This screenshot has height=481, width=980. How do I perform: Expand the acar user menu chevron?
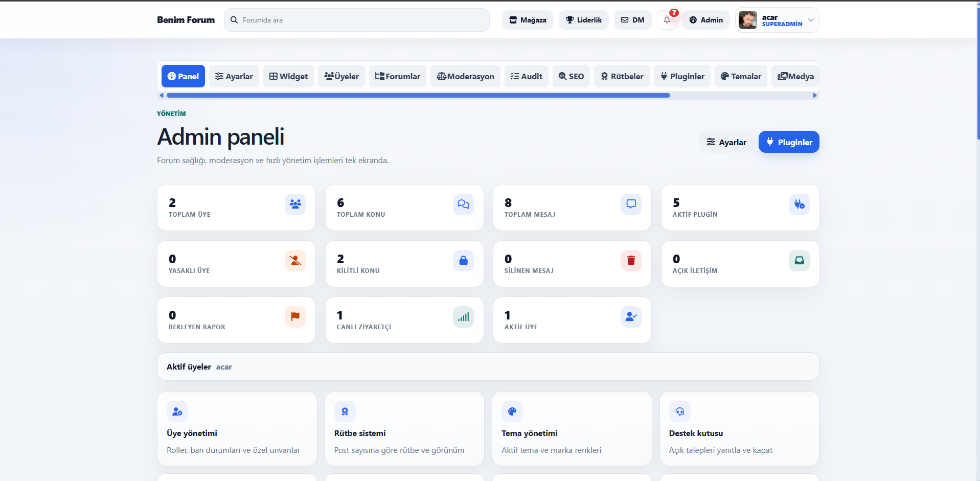click(810, 20)
